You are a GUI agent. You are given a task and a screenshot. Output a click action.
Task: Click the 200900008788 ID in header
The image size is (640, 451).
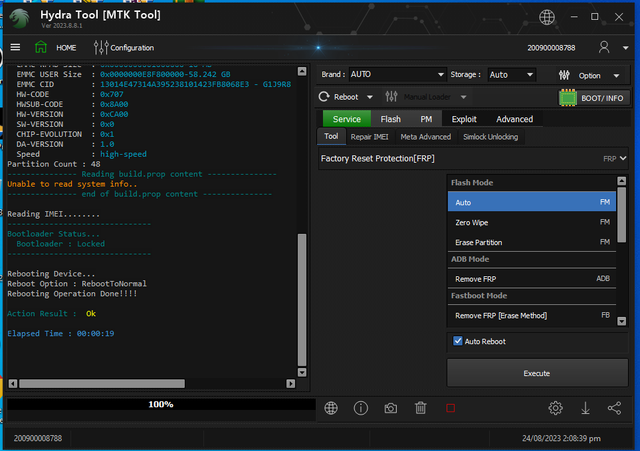click(x=551, y=48)
